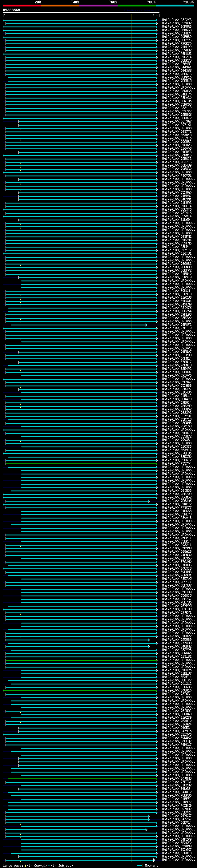Click the UniRef100_C4QDE3 entry
197x868 pixels.
coord(177,151)
